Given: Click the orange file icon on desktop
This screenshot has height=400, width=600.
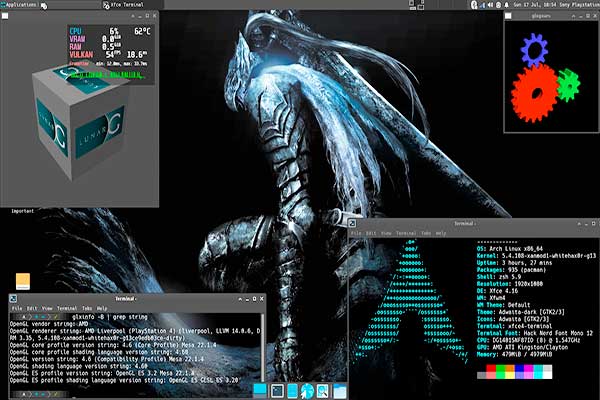Looking at the screenshot, I should click(22, 281).
